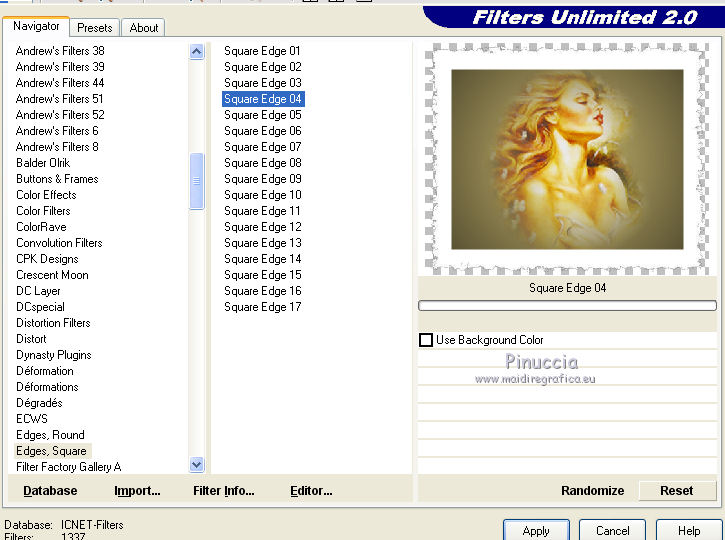
Task: Choose Square Edge 13 filter
Action: (263, 243)
